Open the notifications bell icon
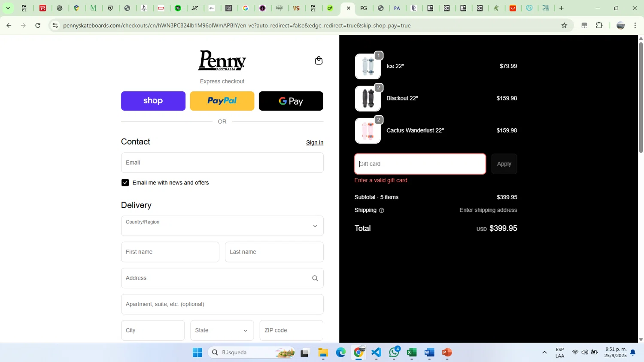Screen dimensions: 644x362 [633, 353]
